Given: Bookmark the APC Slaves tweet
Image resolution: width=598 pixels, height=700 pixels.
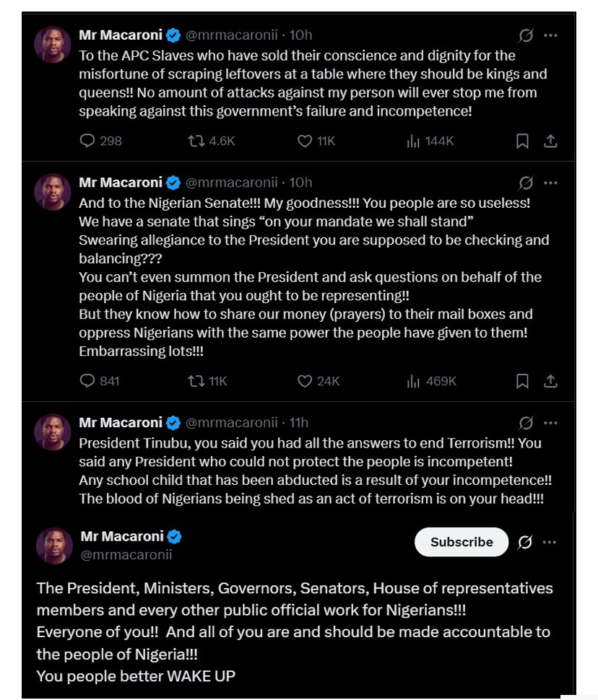Looking at the screenshot, I should pyautogui.click(x=522, y=141).
